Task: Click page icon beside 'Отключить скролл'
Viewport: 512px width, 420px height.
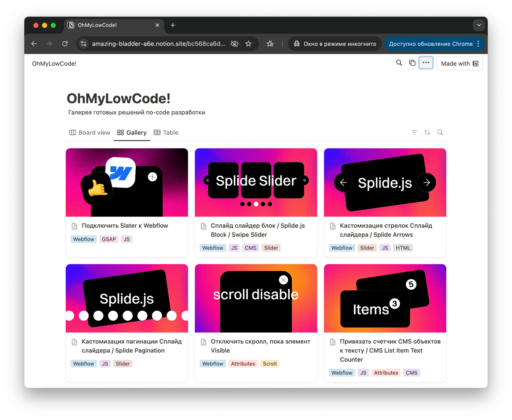Action: (204, 342)
